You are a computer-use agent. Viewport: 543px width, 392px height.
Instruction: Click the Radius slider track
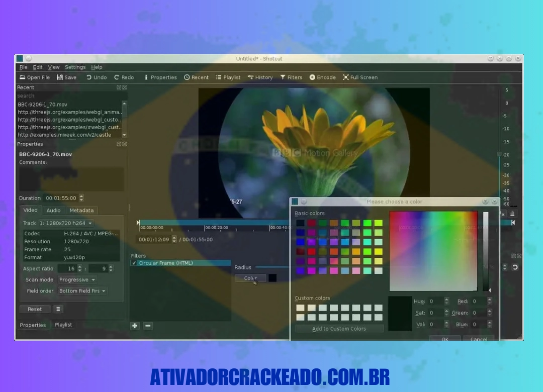[272, 267]
